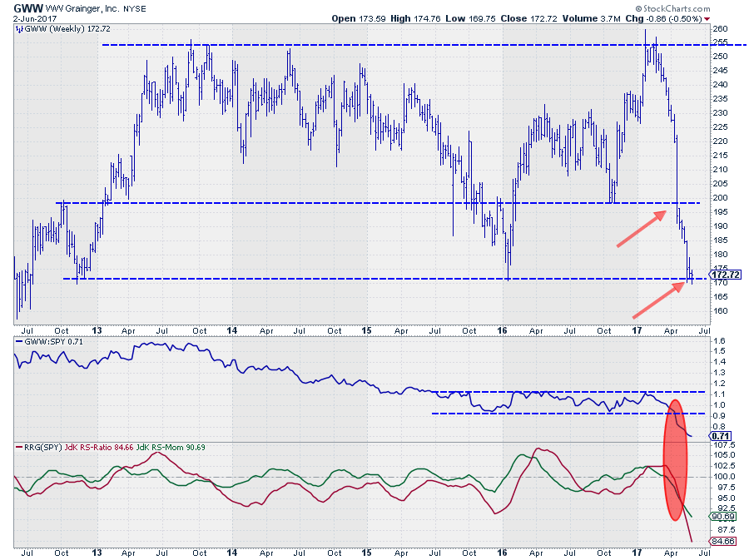Click the 90.69 RS-Mom value tag
The height and width of the screenshot is (560, 749).
722,516
